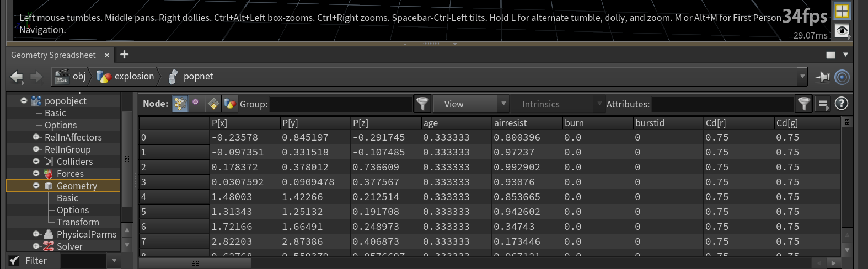Select the Vertices class icon

(196, 104)
